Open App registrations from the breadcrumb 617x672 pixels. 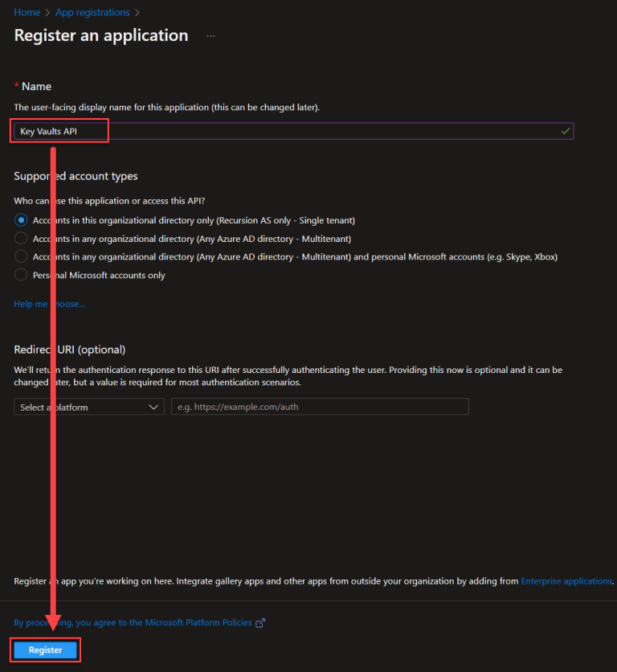(92, 12)
